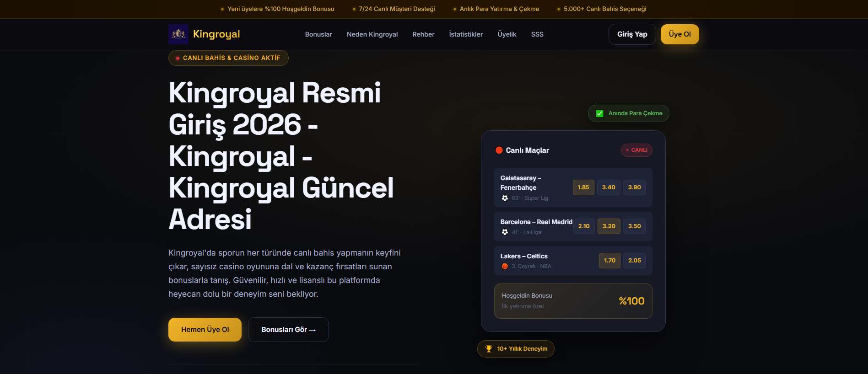Select the 2.10 odds for Barcelona – Real Madrid
Image resolution: width=868 pixels, height=374 pixels.
click(584, 226)
